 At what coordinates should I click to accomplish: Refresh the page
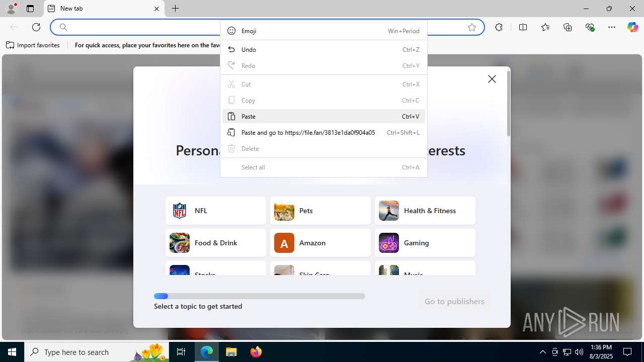coord(36,27)
